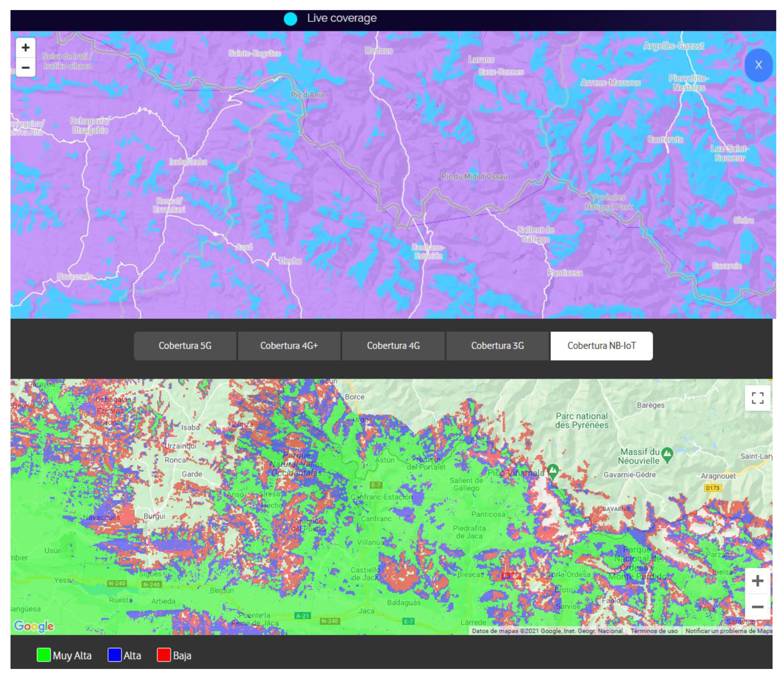
Task: Click the Google logo on map
Action: coord(34,626)
